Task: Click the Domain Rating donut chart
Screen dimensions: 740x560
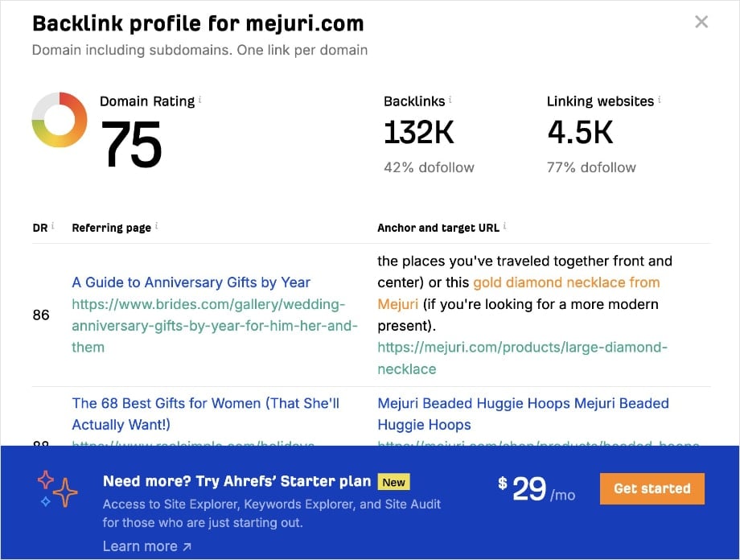Action: [59, 121]
